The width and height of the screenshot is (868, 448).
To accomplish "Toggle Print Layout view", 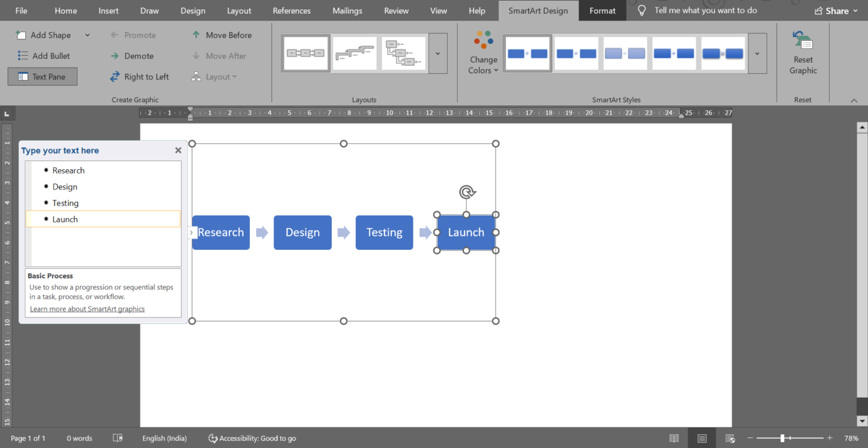I will point(701,438).
